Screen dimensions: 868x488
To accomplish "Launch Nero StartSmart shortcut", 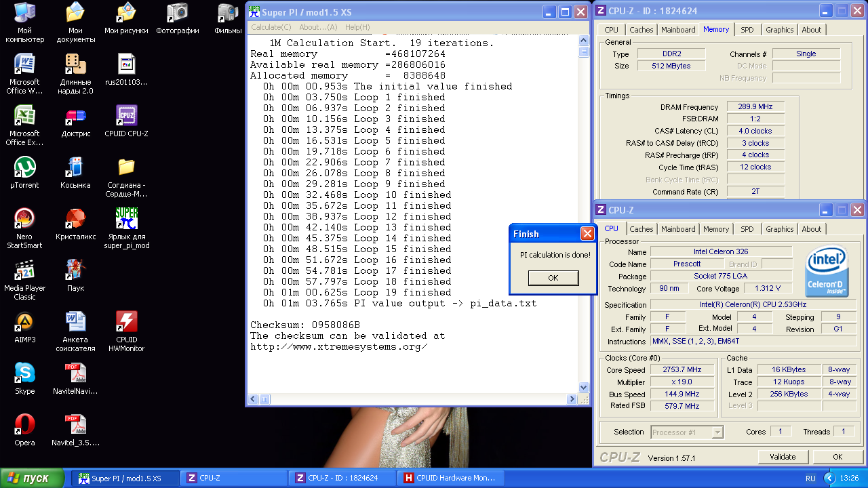I will coord(24,219).
